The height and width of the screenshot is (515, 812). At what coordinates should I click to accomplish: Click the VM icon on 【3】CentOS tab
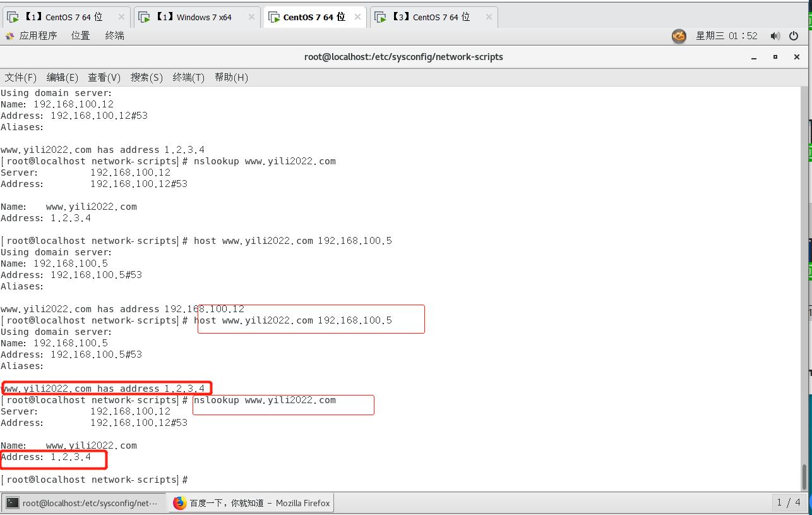381,18
